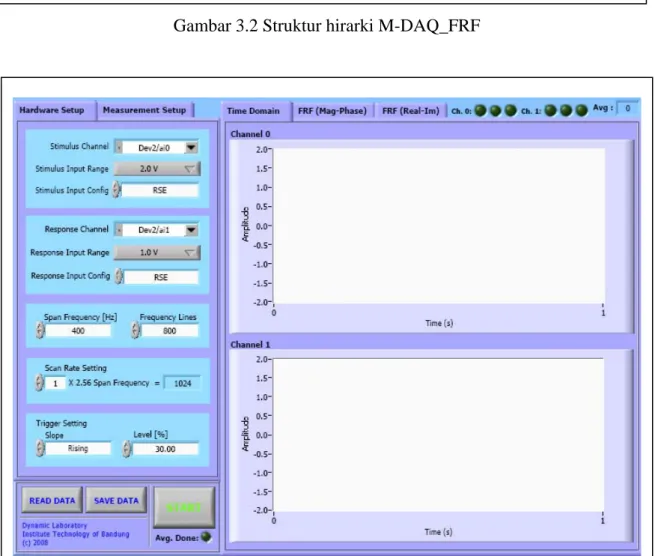Click inside the Channel 1 plot area
This screenshot has height=556, width=655.
point(439,435)
